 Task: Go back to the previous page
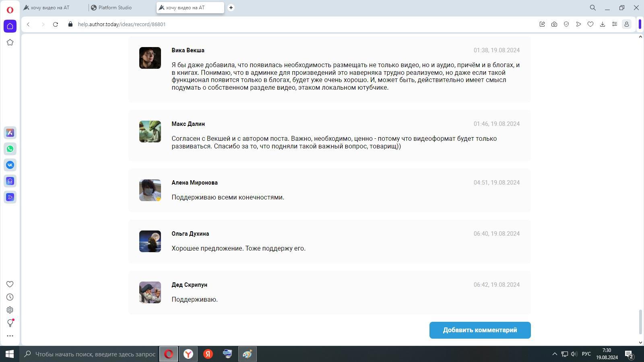pyautogui.click(x=28, y=25)
